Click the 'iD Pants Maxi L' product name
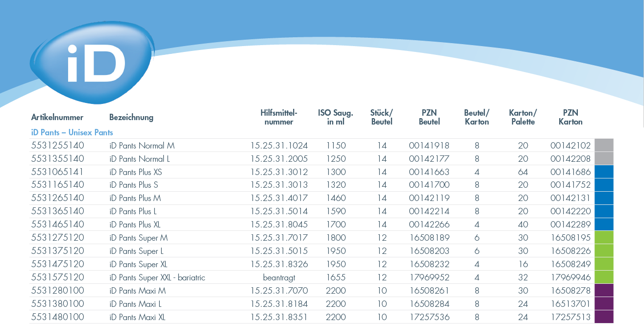This screenshot has height=326, width=644. 136,304
